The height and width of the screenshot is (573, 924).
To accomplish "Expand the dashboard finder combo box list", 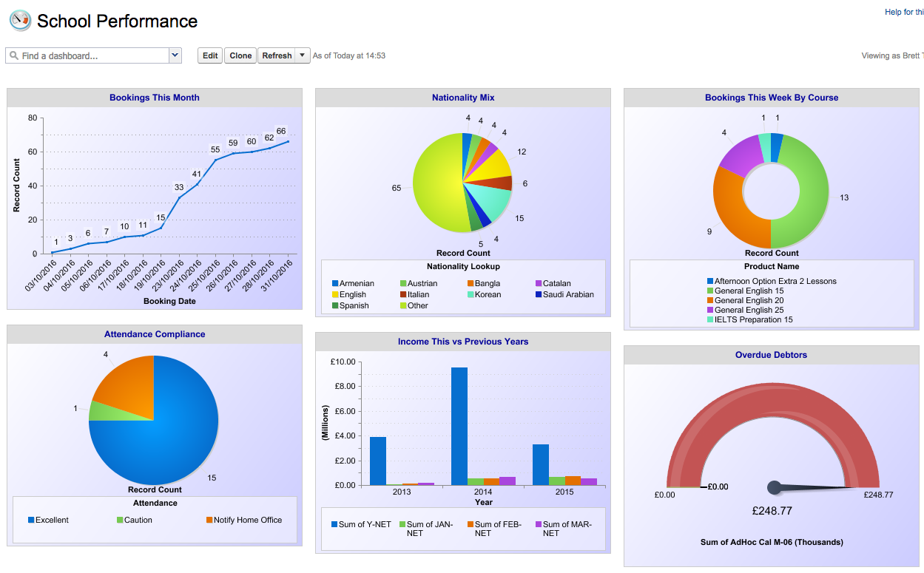I will (175, 55).
